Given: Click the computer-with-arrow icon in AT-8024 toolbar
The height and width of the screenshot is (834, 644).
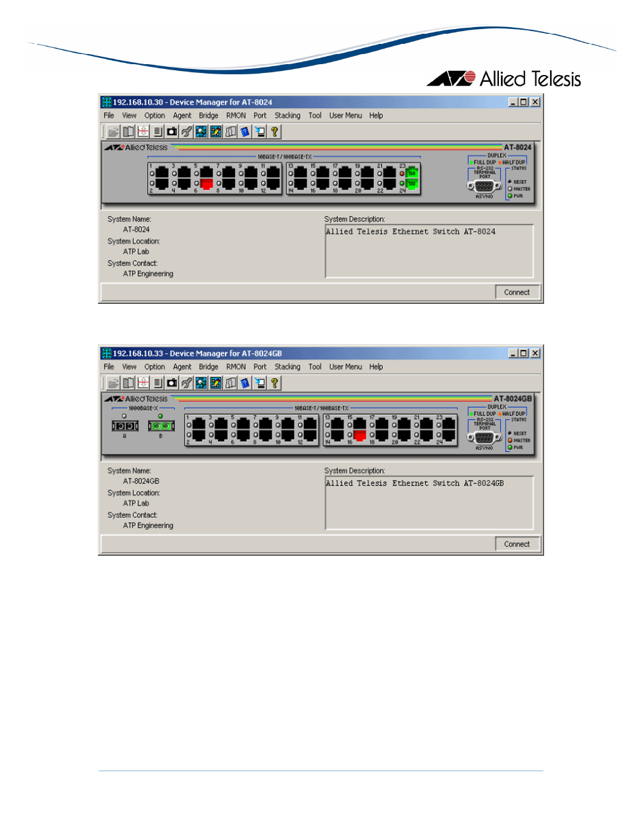Looking at the screenshot, I should click(x=260, y=132).
